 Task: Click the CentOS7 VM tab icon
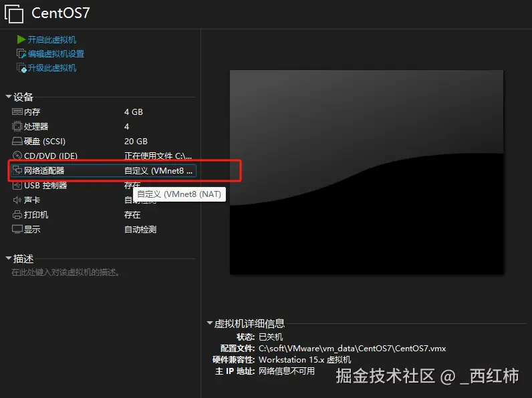[x=14, y=14]
